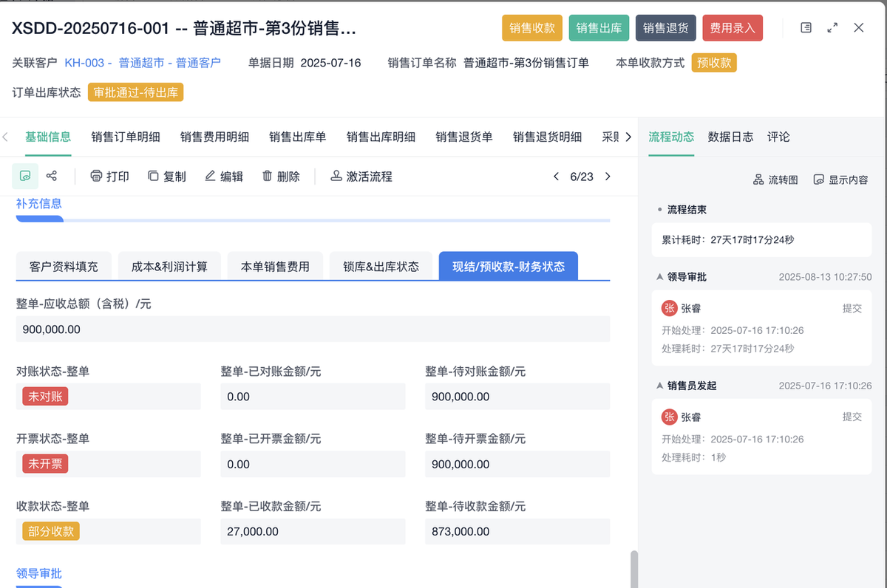Open the 流转图 flow chart
Screen dimensions: 887x588
point(775,180)
